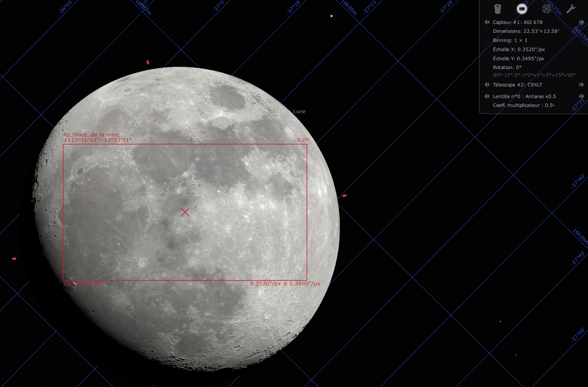
Task: Select the next sensor after ASI 678
Action: point(581,22)
